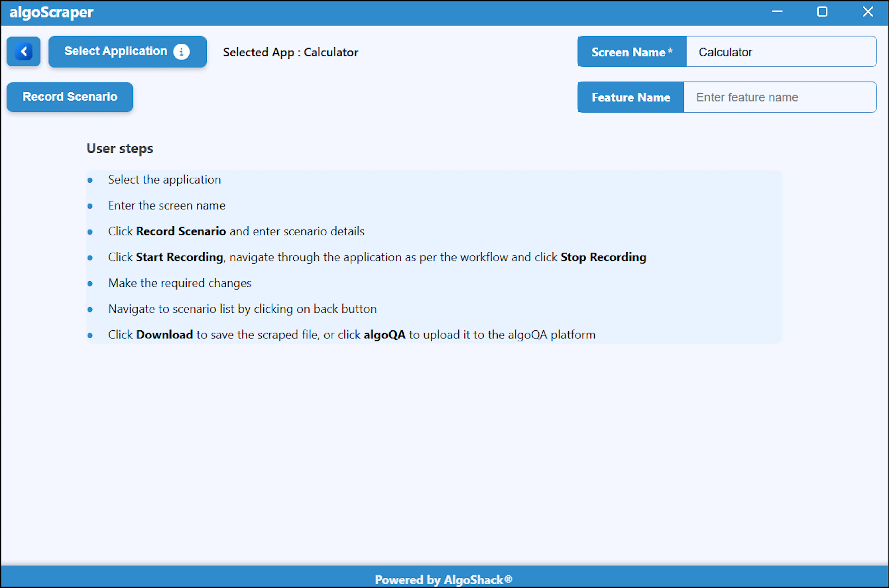Start the Record Scenario button
Viewport: 889px width, 588px height.
[70, 97]
